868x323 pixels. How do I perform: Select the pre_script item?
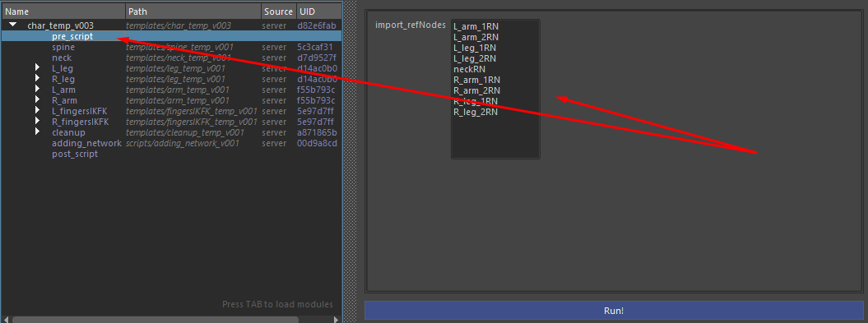(171, 36)
